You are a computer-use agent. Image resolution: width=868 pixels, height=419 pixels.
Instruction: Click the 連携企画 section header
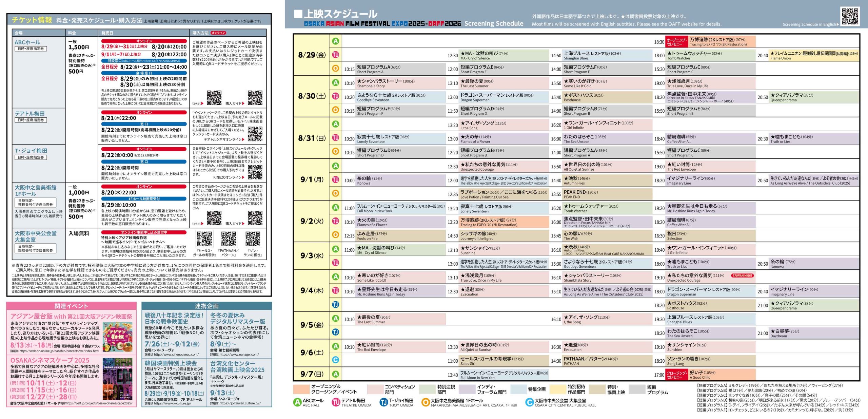click(207, 306)
